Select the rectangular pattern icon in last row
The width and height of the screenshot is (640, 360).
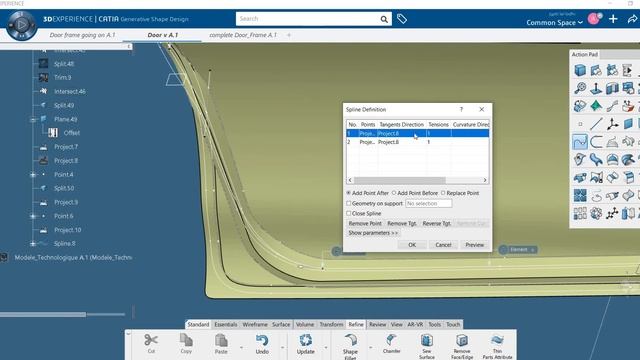click(x=580, y=213)
